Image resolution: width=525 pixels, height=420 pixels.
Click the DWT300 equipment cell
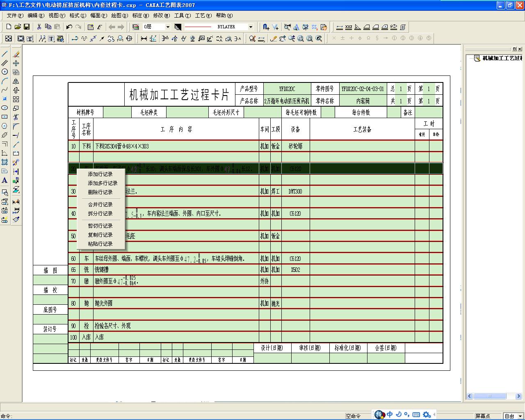click(295, 192)
